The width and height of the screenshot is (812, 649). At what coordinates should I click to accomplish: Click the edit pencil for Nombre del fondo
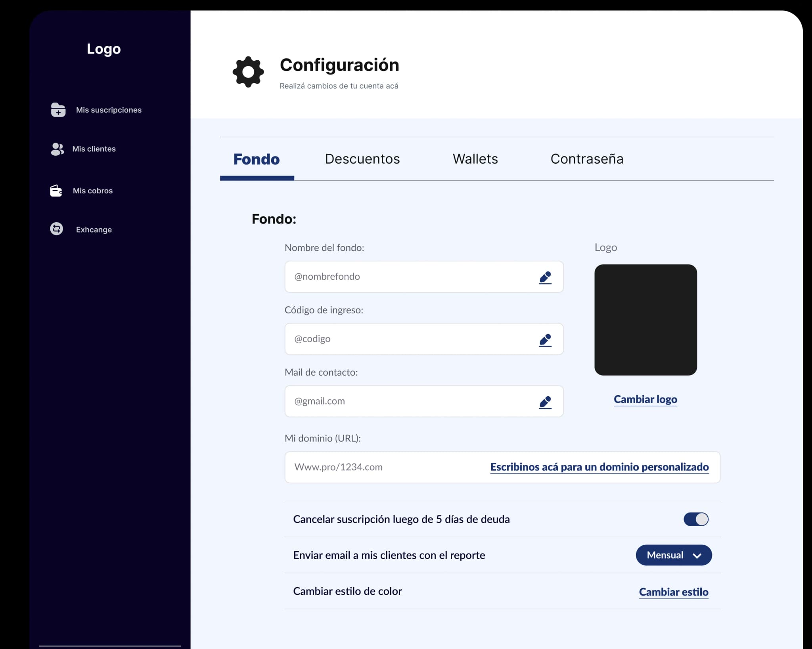point(545,277)
